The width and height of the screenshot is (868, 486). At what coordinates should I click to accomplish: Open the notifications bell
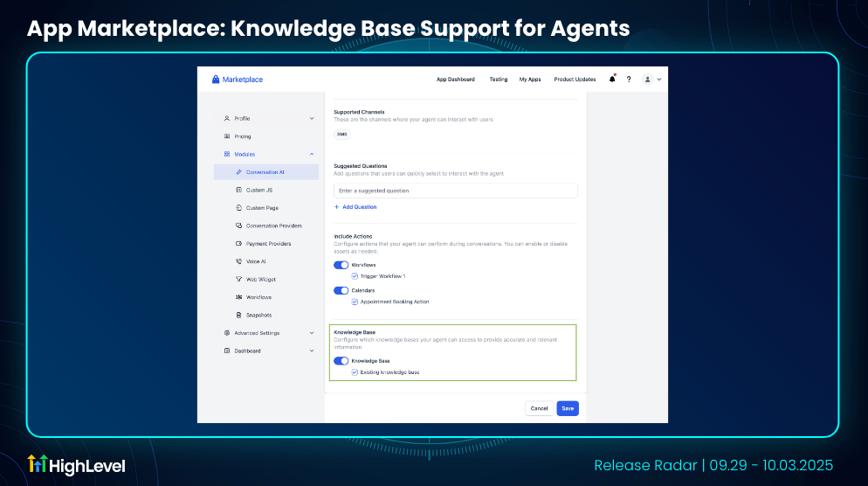(x=612, y=79)
